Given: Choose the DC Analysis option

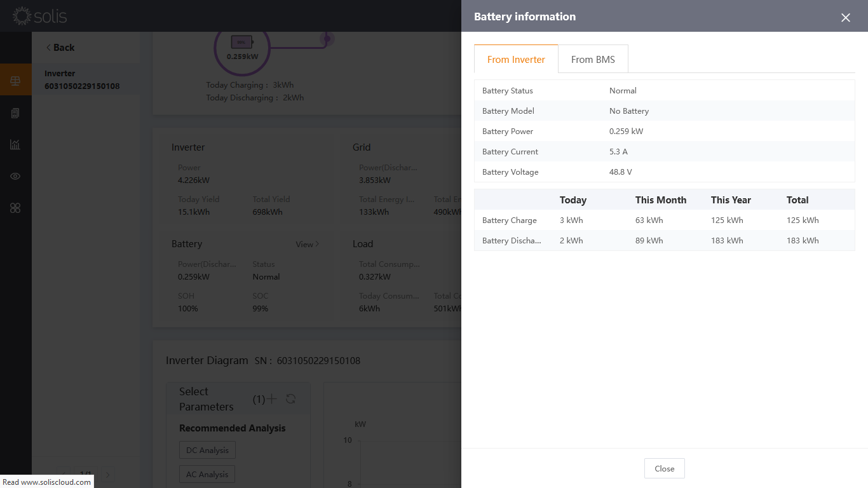Looking at the screenshot, I should tap(207, 451).
